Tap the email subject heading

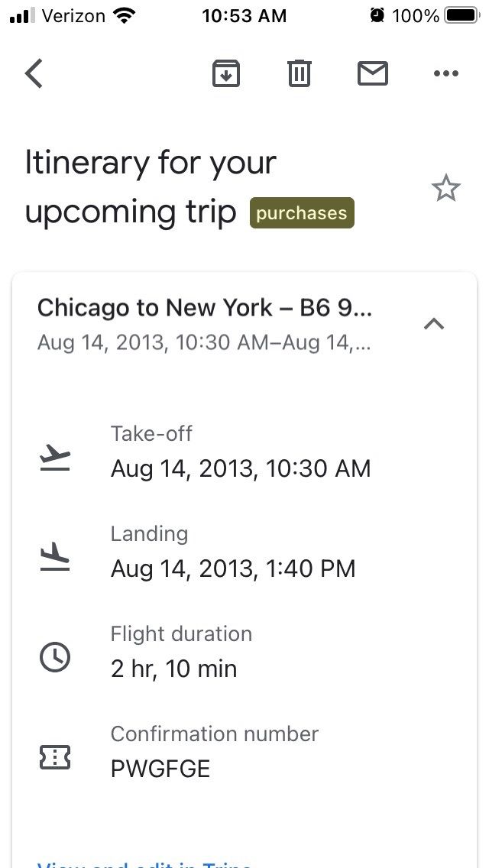point(151,187)
